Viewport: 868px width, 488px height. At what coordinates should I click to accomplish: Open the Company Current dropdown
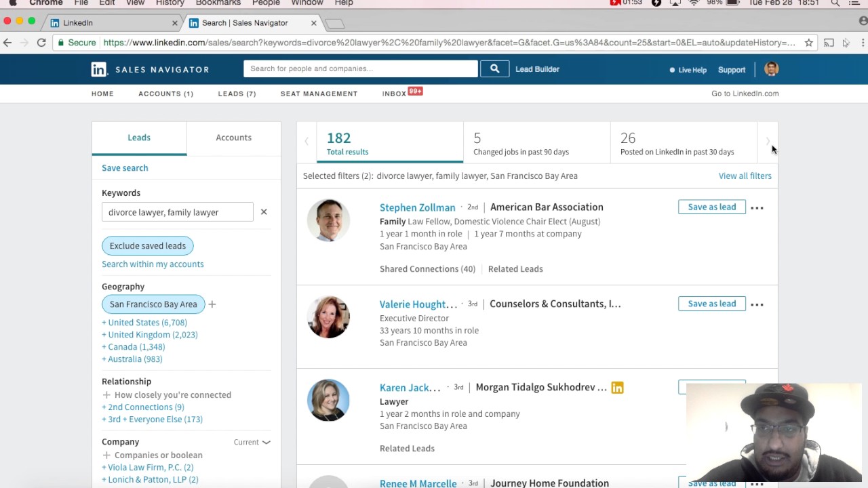(x=252, y=442)
